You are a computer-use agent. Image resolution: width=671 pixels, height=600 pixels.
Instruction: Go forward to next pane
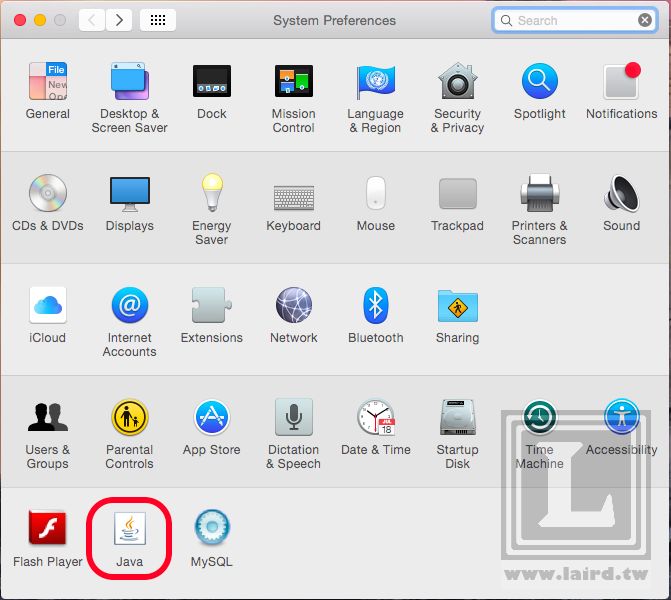pos(119,20)
